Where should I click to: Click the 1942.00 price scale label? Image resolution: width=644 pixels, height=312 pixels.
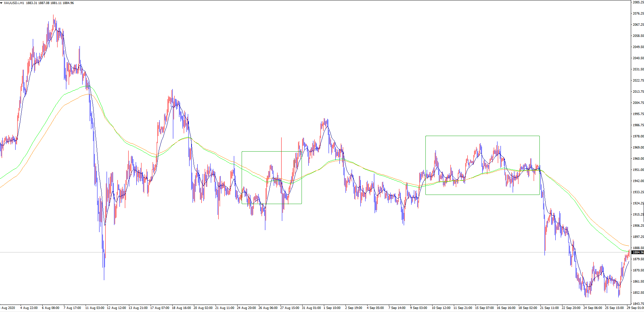[x=638, y=181]
